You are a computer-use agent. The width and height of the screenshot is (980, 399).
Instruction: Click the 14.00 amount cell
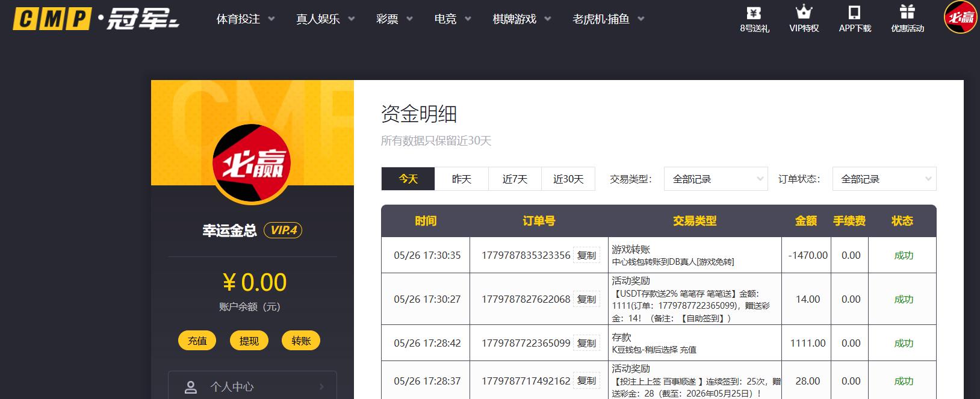[808, 299]
